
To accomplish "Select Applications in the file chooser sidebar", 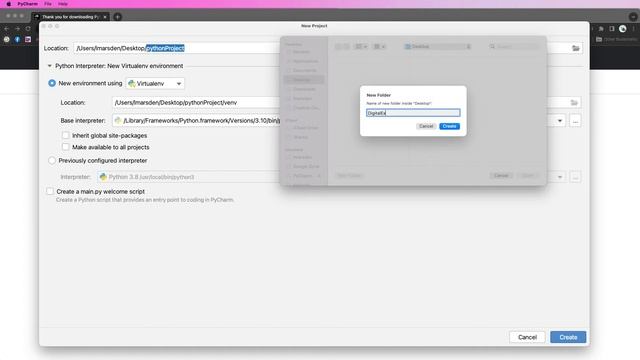I will coord(304,61).
